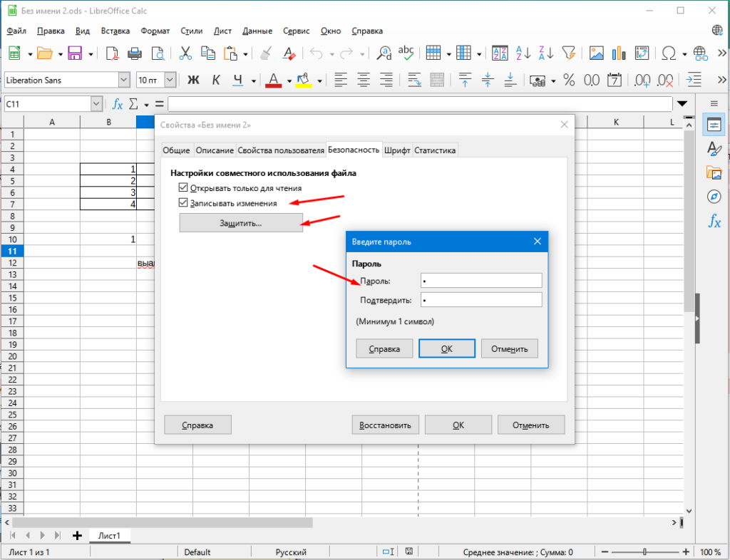
Task: Click Align Center icon
Action: pos(363,80)
